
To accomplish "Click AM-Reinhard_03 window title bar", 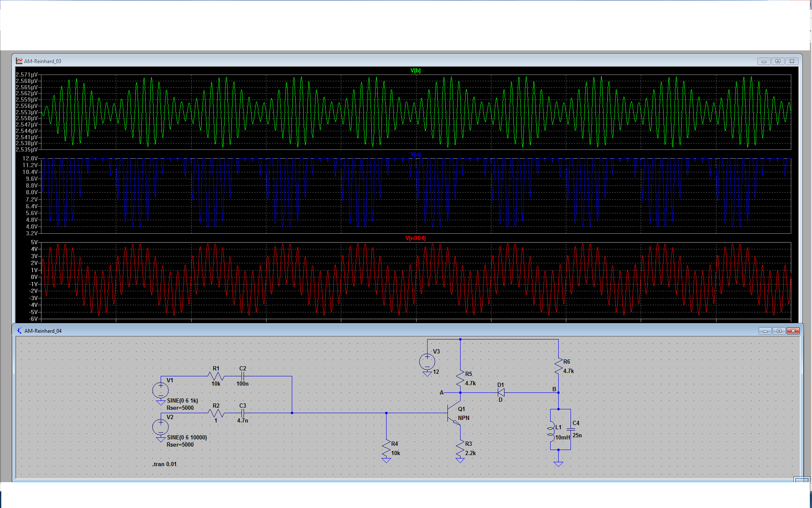I will click(406, 61).
